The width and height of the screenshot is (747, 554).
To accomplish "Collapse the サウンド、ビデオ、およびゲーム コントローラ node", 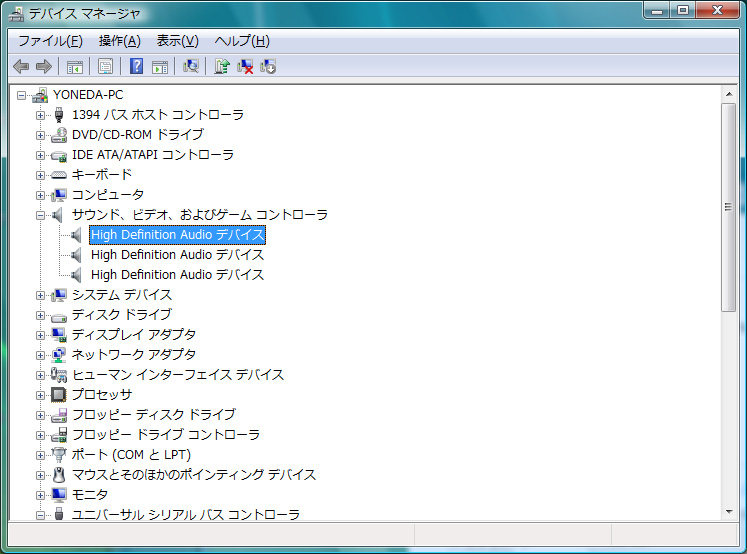I will 40,216.
